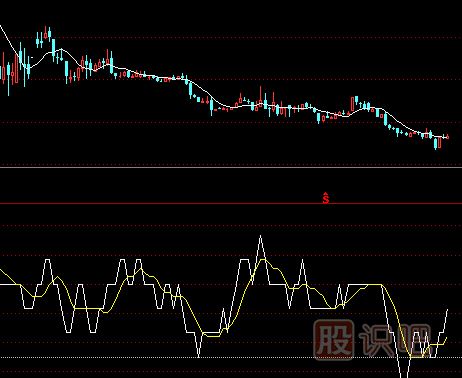The width and height of the screenshot is (462, 378).
Task: Click the gray divider between price and indicator panes
Action: (x=231, y=167)
